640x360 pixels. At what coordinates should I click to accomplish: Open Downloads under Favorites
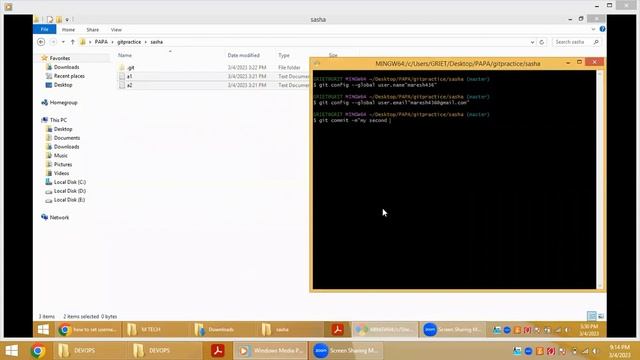coord(67,67)
